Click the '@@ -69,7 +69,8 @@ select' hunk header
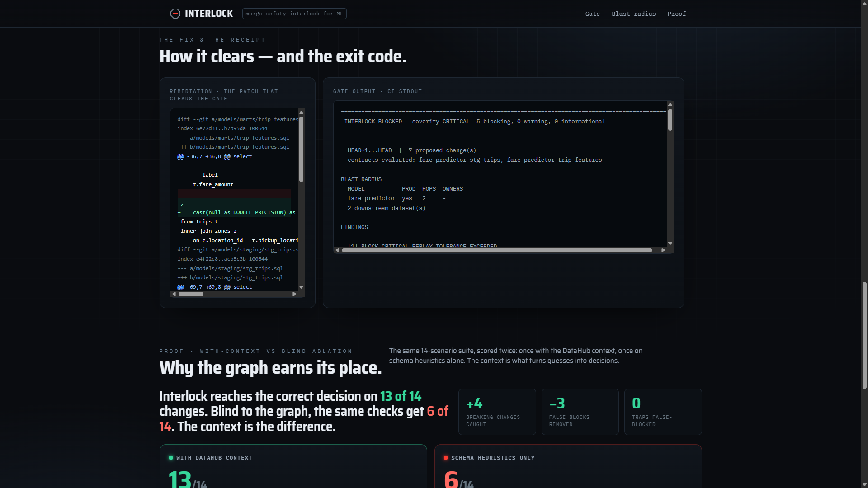Image resolution: width=868 pixels, height=488 pixels. [215, 287]
